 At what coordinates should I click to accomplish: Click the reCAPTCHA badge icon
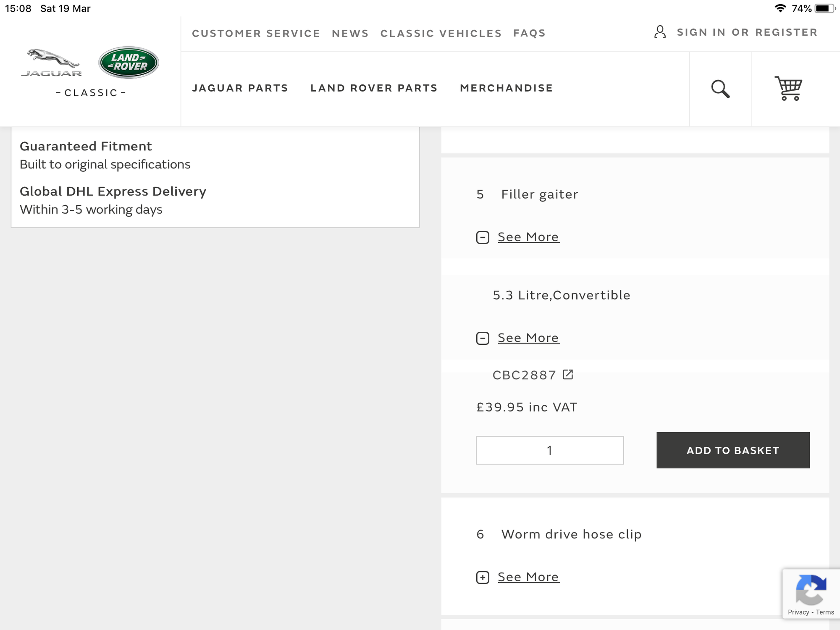click(811, 589)
